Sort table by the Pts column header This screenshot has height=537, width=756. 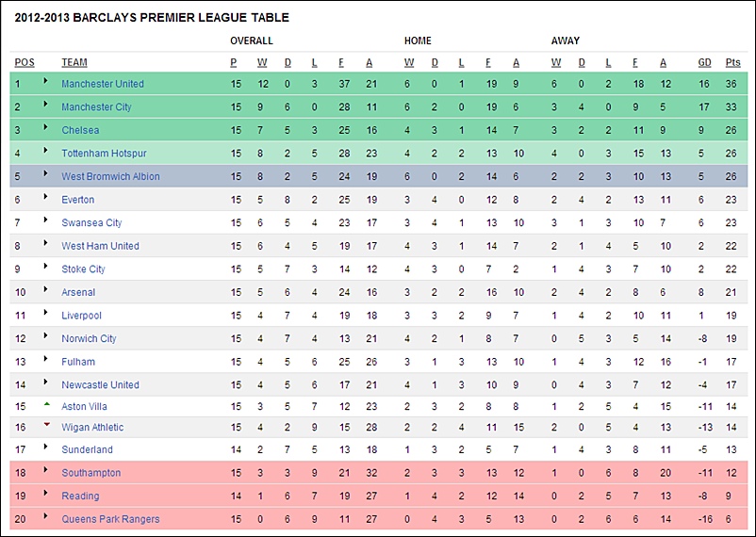(732, 62)
